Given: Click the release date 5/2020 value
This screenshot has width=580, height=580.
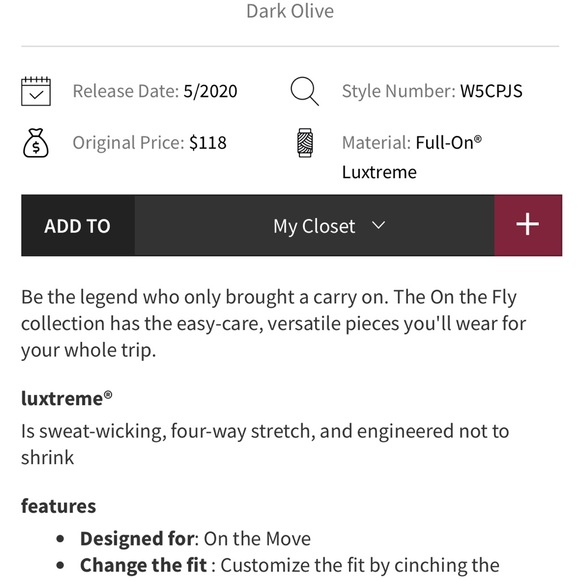Looking at the screenshot, I should (210, 91).
